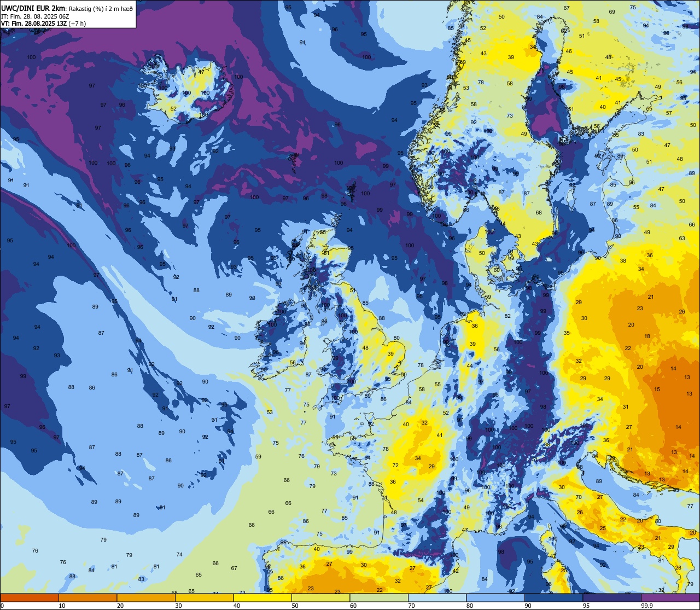Click the 20–30 amber legend segment

pos(146,597)
